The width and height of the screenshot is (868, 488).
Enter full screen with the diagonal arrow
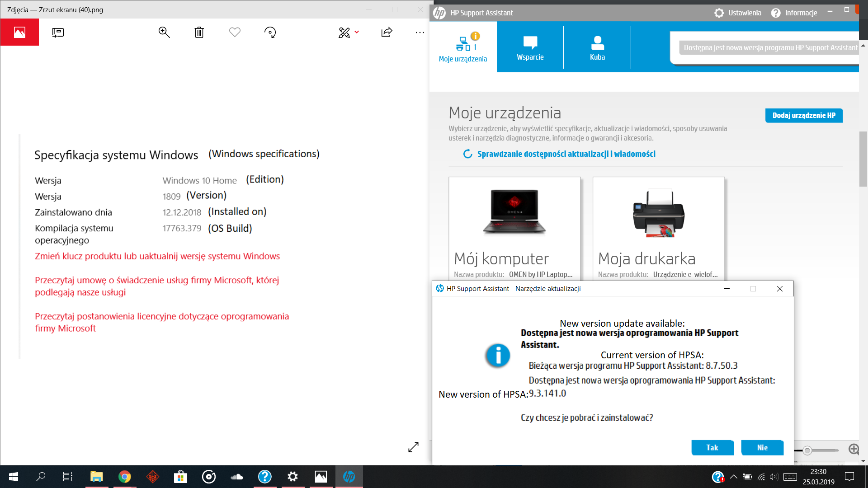413,447
